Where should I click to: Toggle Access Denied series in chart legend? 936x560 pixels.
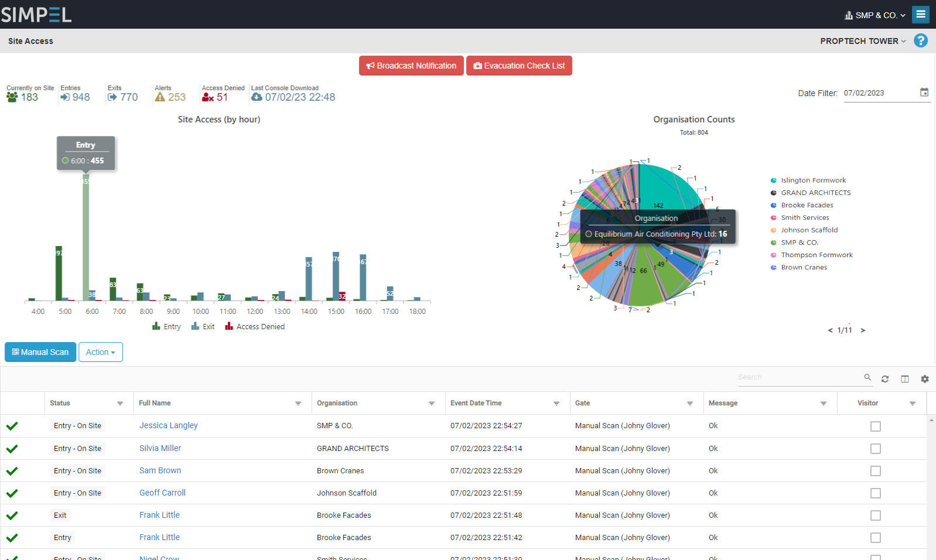(255, 326)
